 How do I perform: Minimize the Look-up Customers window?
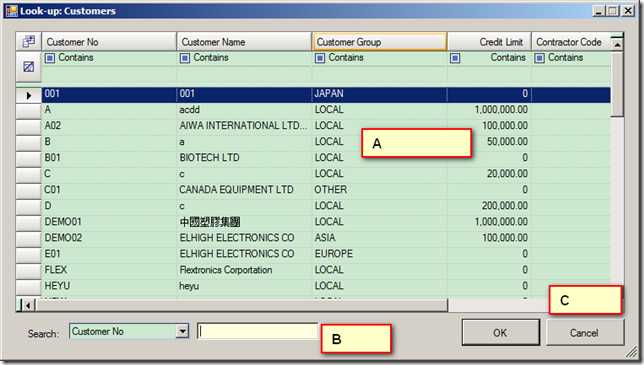[x=599, y=11]
